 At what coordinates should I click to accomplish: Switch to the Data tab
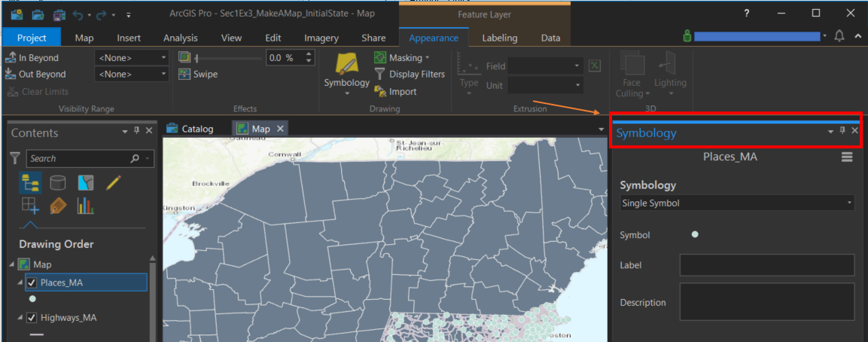click(x=550, y=38)
